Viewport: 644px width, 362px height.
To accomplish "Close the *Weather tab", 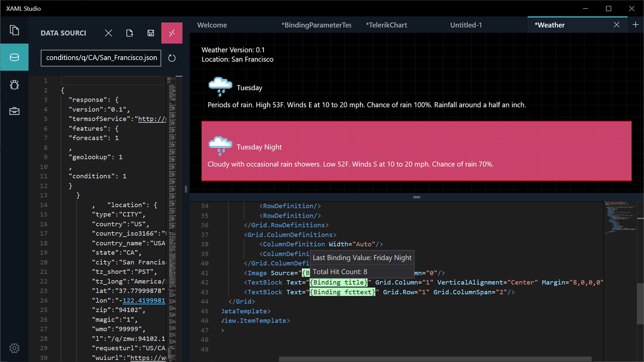I will (x=616, y=25).
